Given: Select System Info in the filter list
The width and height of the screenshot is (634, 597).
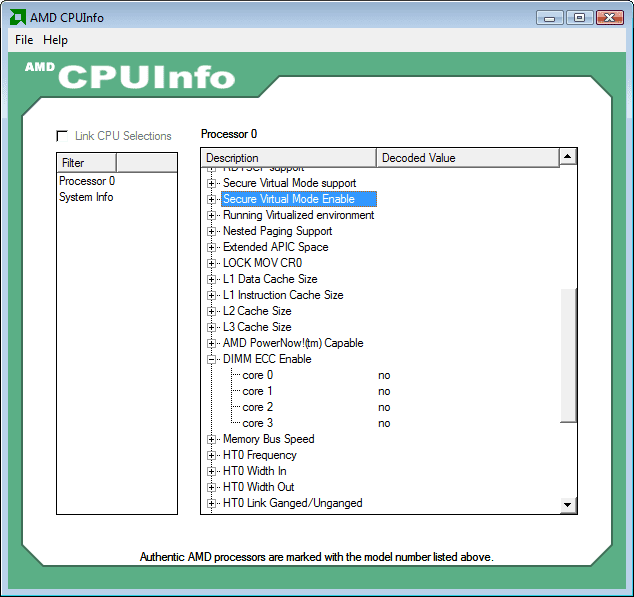Looking at the screenshot, I should [x=86, y=197].
